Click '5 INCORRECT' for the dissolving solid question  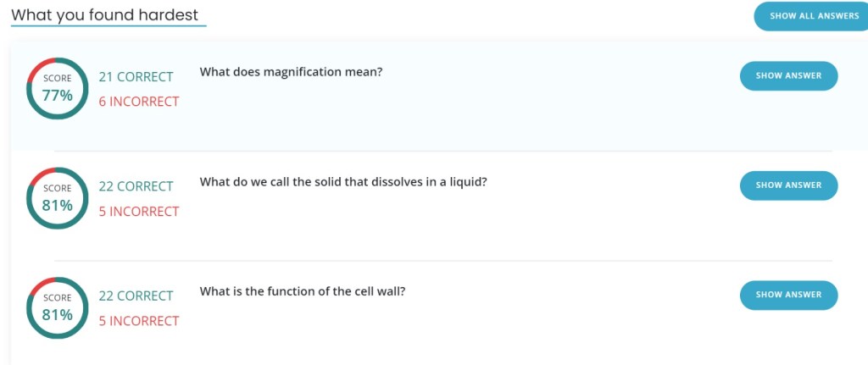139,212
